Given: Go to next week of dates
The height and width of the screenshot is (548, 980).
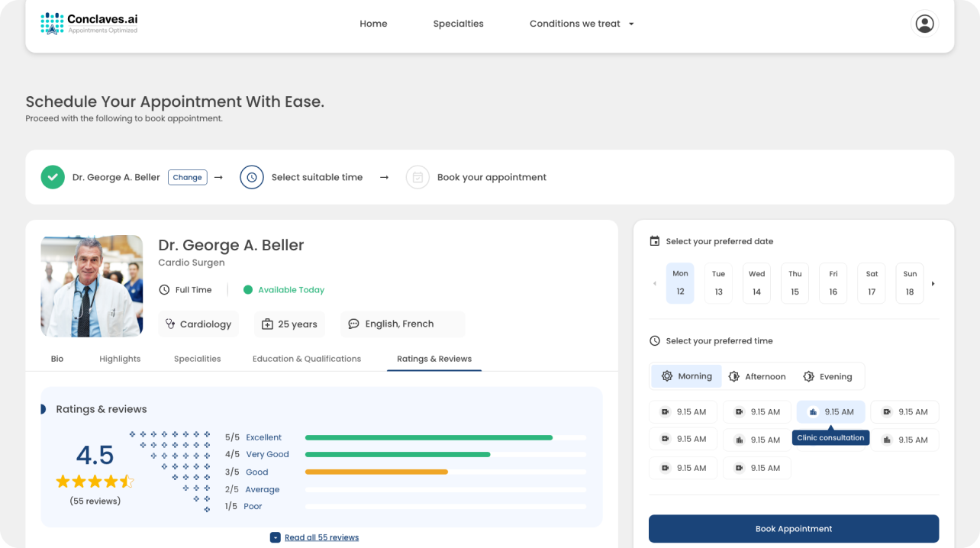Looking at the screenshot, I should pyautogui.click(x=933, y=284).
